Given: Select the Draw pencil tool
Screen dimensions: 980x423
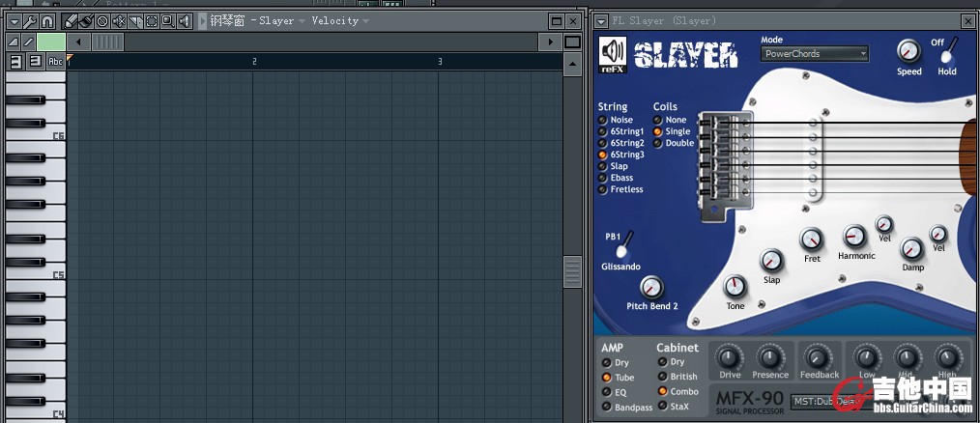Looking at the screenshot, I should click(x=70, y=22).
